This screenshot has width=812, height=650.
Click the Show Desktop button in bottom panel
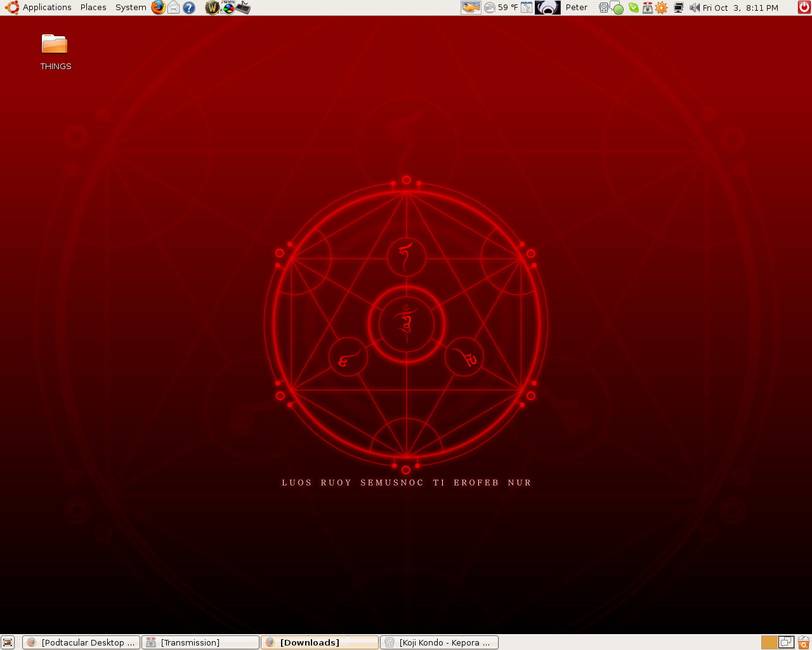point(8,642)
